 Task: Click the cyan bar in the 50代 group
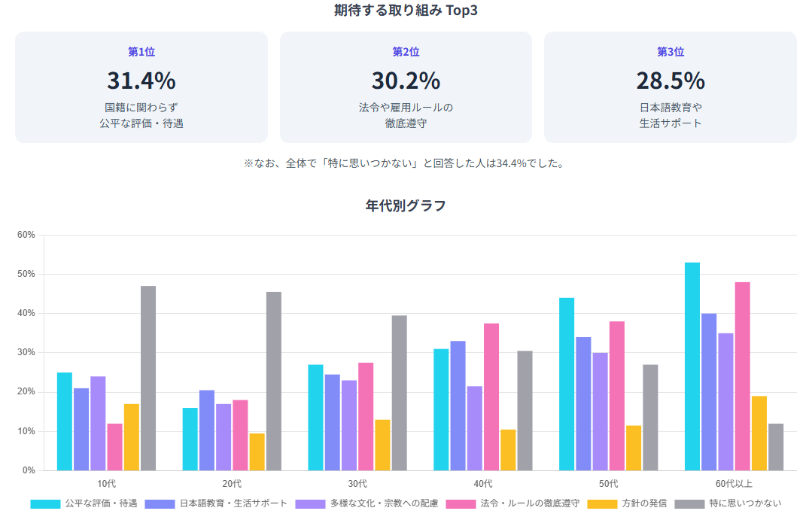click(x=567, y=384)
